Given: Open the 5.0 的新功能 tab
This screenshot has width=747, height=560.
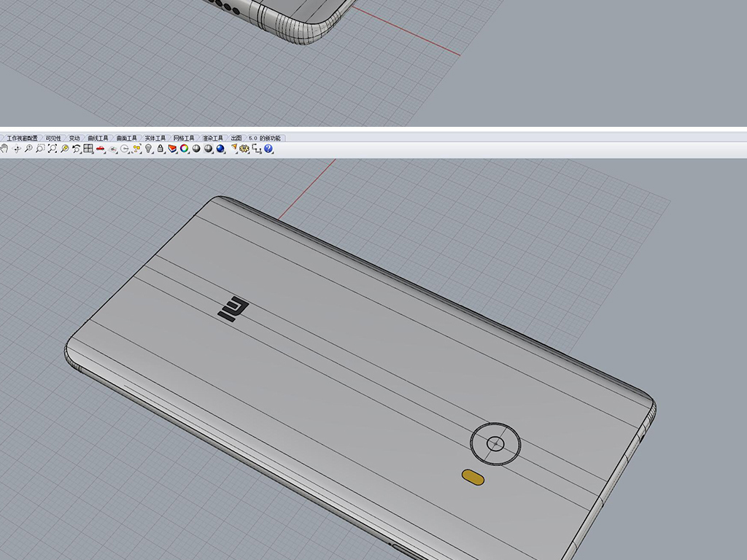Looking at the screenshot, I should [264, 138].
